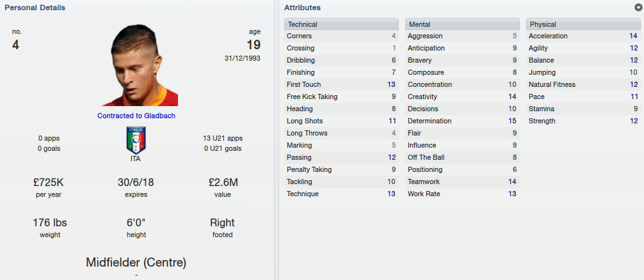Select the Acceleration attribute row
The image size is (644, 280).
[583, 36]
